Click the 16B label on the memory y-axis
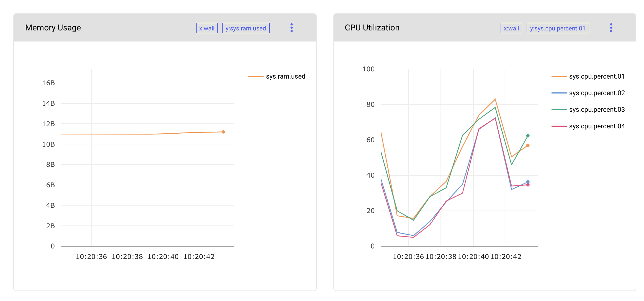 (x=48, y=83)
